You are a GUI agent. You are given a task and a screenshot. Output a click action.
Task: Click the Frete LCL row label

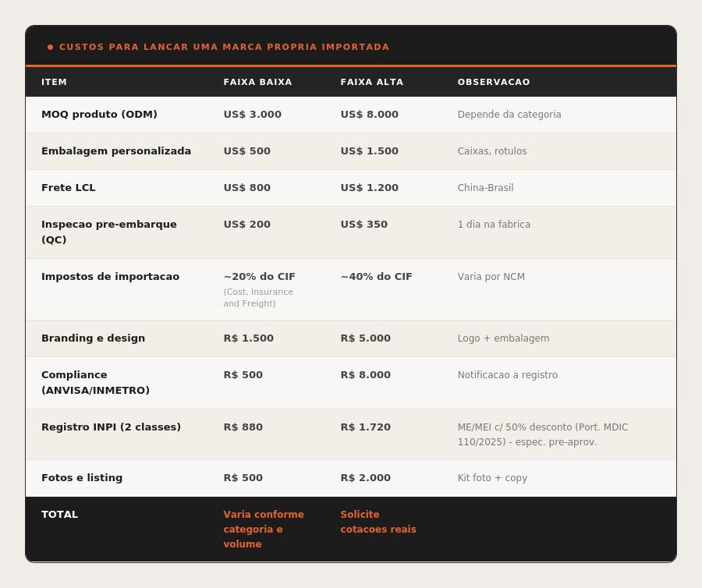click(x=69, y=188)
